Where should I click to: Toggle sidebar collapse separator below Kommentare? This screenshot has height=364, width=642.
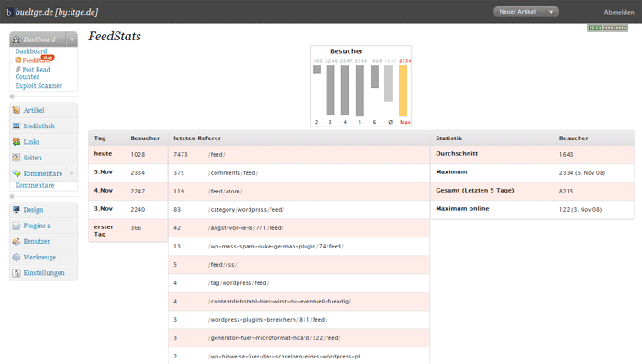pyautogui.click(x=12, y=196)
